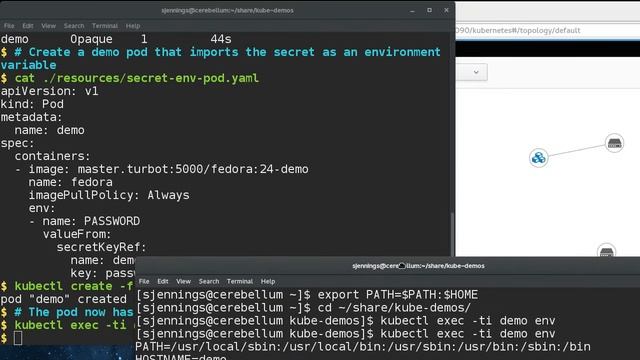Click the 'Opaque' secret type value

(x=91, y=39)
